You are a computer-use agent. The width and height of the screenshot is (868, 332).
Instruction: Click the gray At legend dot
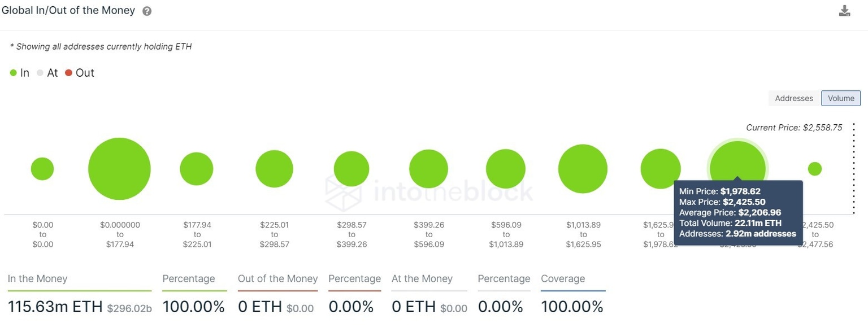coord(40,72)
